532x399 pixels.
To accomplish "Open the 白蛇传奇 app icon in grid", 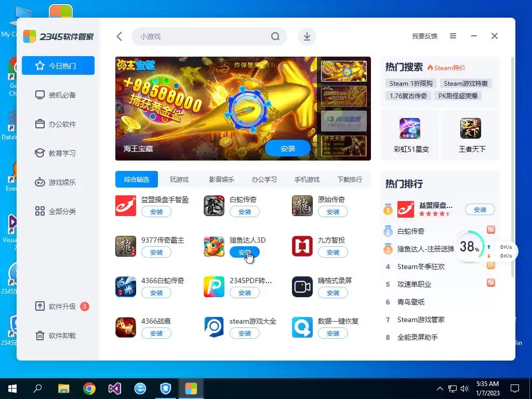I will 214,206.
